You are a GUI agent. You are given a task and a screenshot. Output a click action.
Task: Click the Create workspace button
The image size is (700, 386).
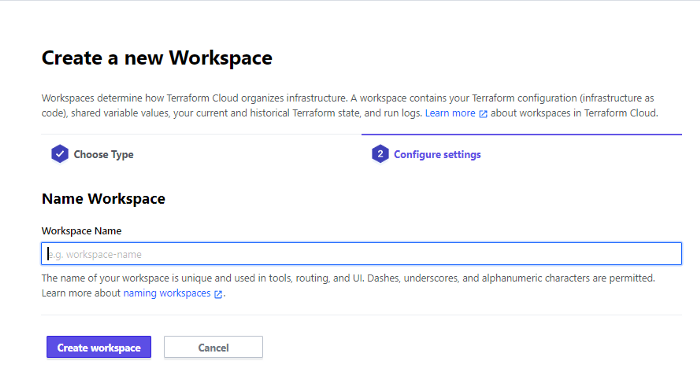tap(99, 347)
